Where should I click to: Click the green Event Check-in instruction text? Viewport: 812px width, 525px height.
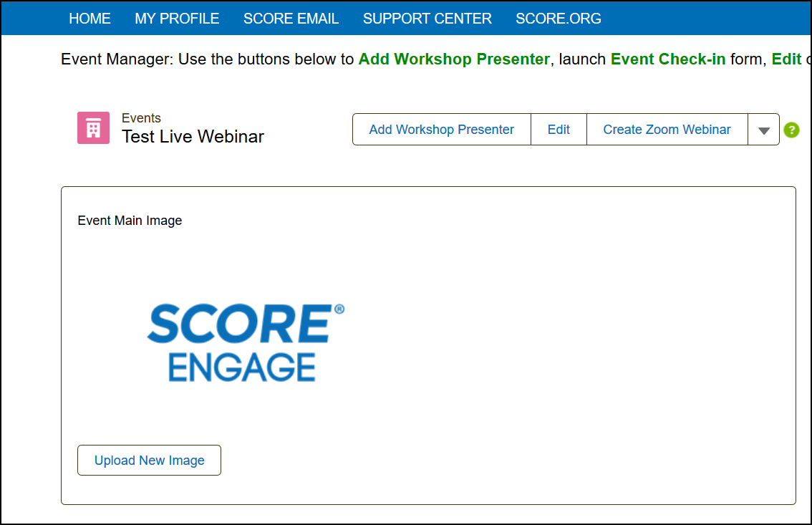pyautogui.click(x=668, y=59)
